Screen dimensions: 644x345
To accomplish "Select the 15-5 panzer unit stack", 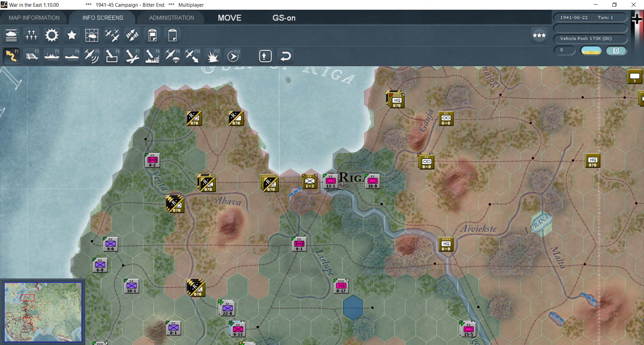I will click(x=468, y=329).
